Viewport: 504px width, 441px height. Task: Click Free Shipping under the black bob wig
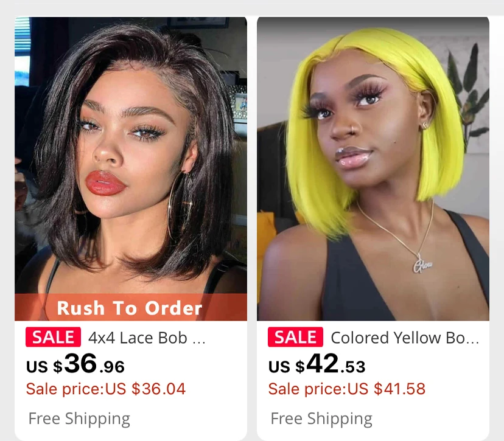click(79, 418)
